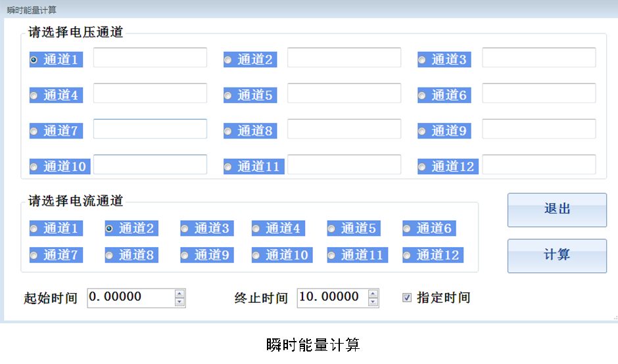Click the 退出 button

coord(557,210)
